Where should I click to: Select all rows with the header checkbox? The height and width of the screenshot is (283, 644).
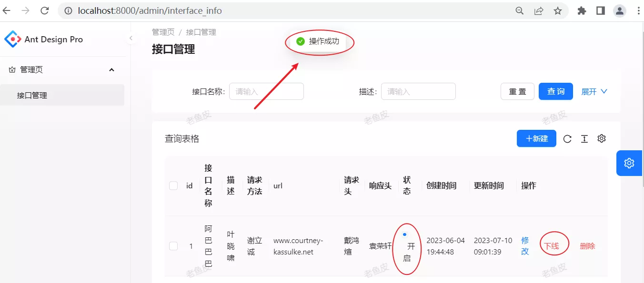(173, 185)
